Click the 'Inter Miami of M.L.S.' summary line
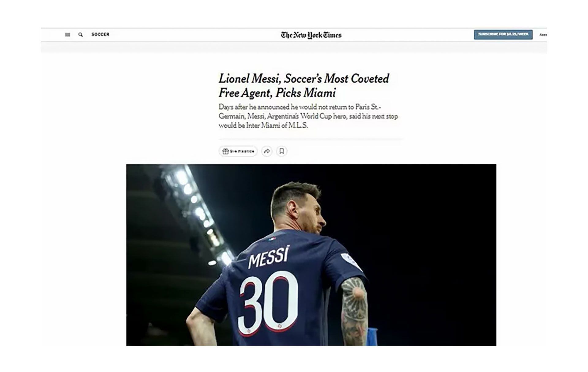The width and height of the screenshot is (588, 372). point(263,125)
